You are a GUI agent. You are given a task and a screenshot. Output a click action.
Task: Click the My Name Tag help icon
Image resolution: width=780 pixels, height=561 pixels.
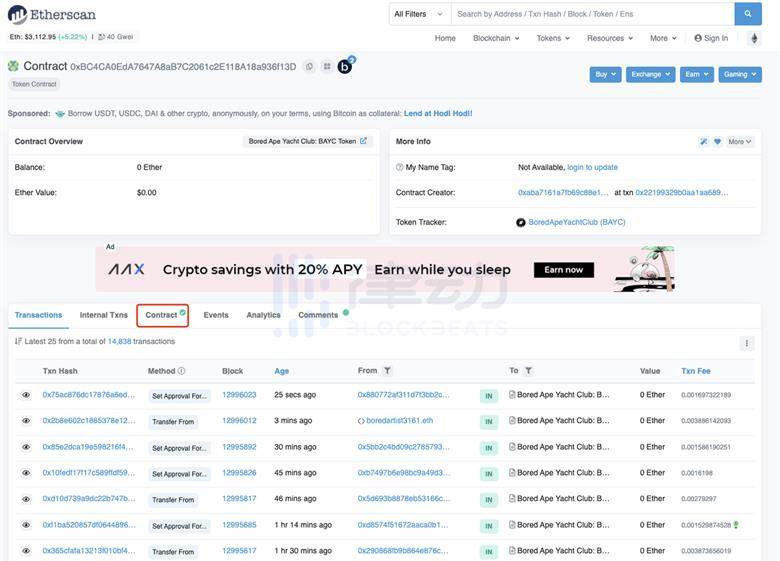(x=399, y=167)
